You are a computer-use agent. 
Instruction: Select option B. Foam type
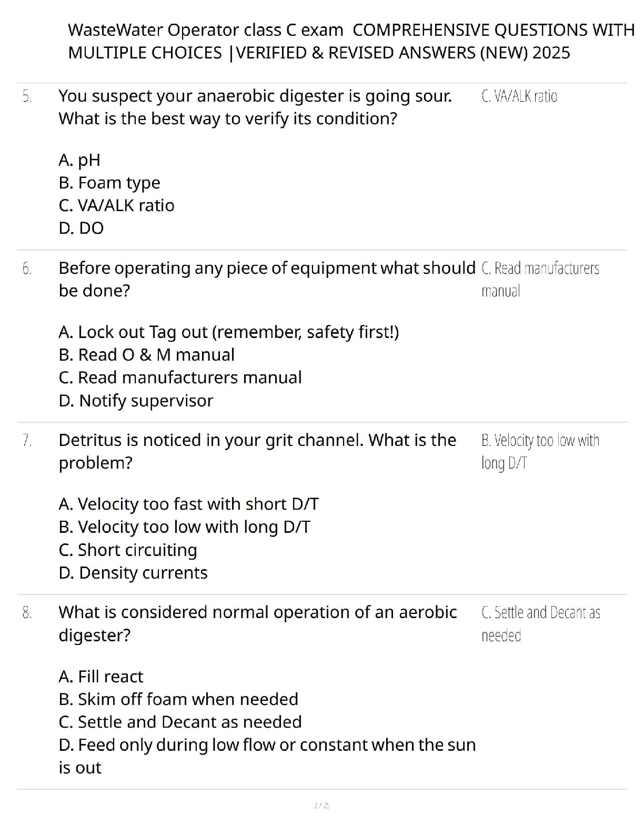point(109,183)
